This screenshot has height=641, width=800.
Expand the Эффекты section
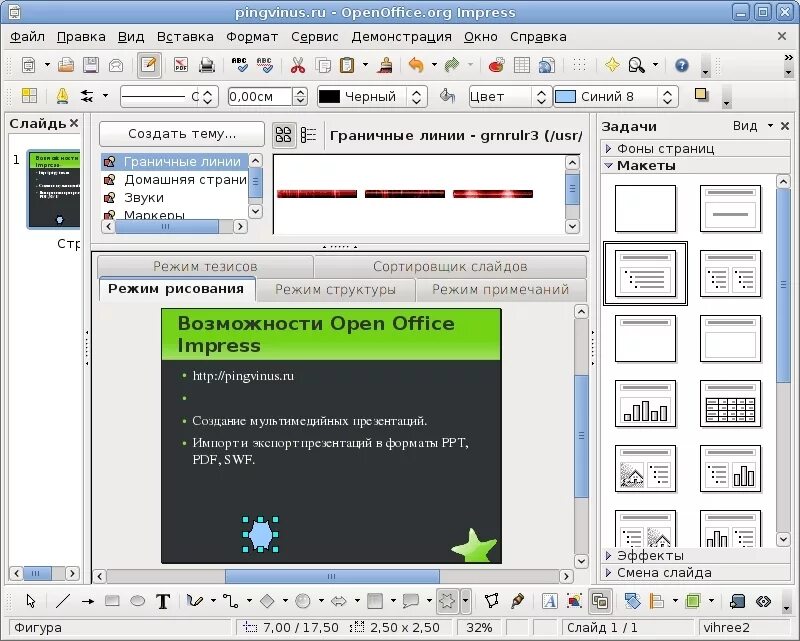695,555
